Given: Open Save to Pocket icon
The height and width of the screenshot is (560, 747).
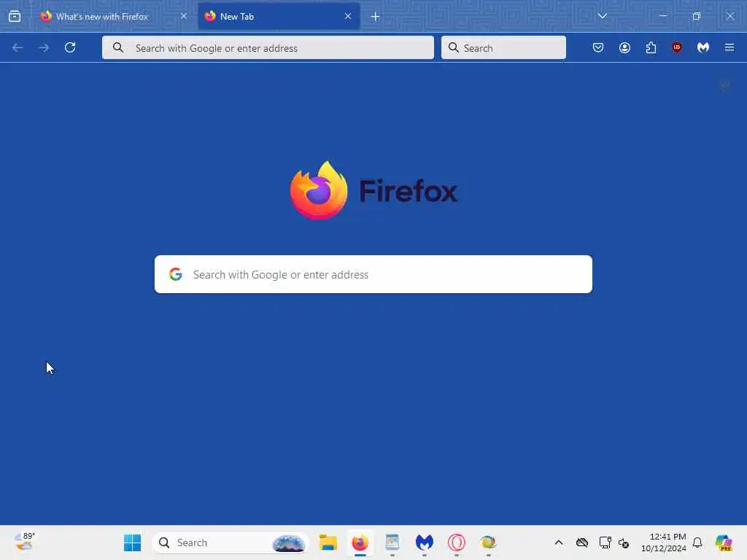Looking at the screenshot, I should coord(598,47).
